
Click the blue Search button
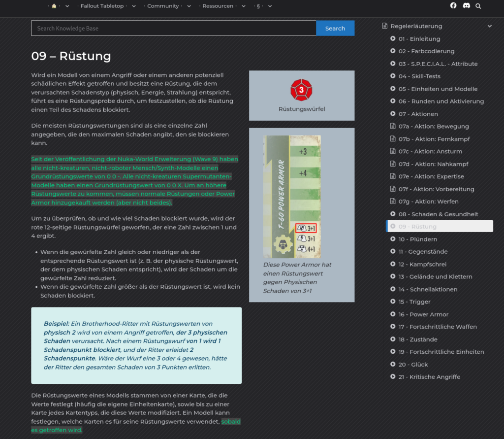click(x=335, y=28)
